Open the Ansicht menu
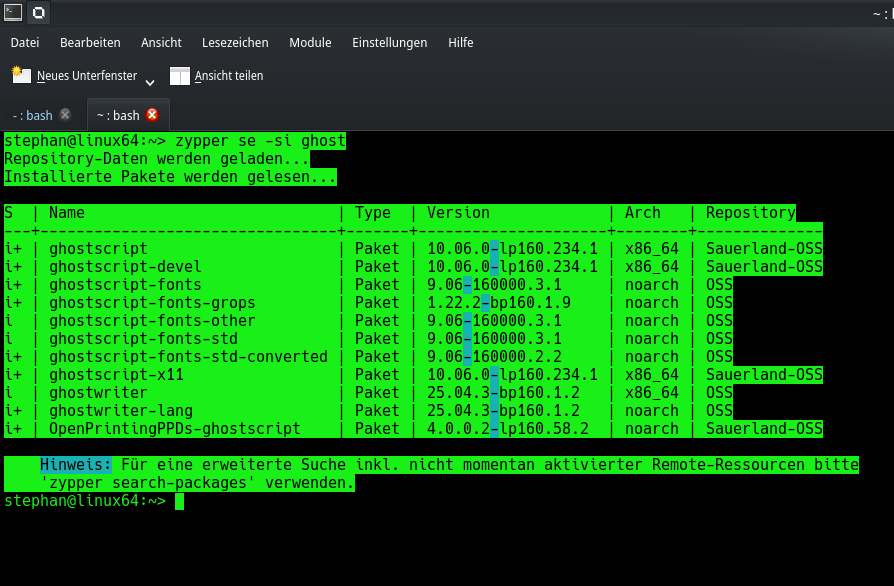This screenshot has height=586, width=894. [x=161, y=43]
